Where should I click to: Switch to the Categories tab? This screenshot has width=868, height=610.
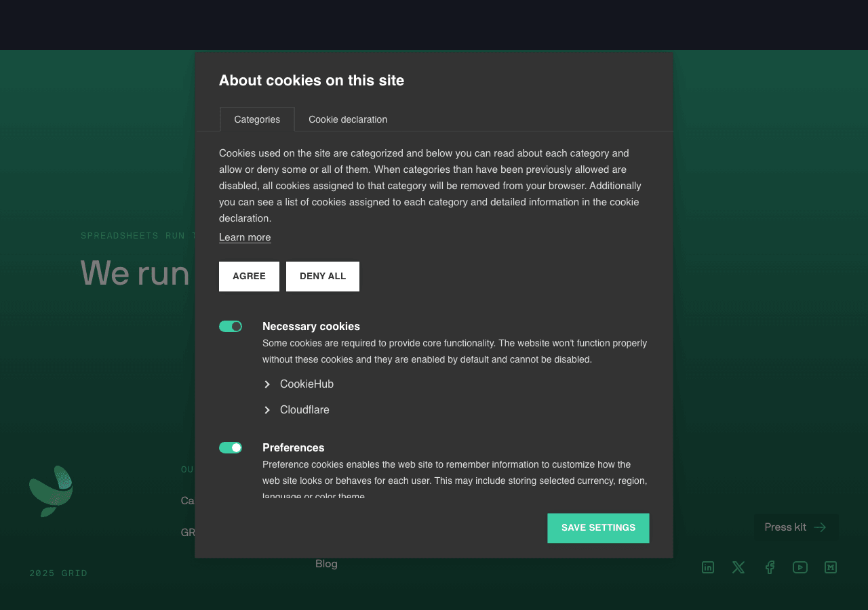257,119
